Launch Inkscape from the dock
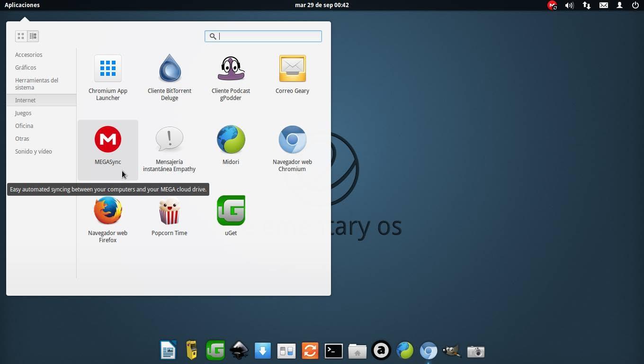This screenshot has height=364, width=644. 239,351
